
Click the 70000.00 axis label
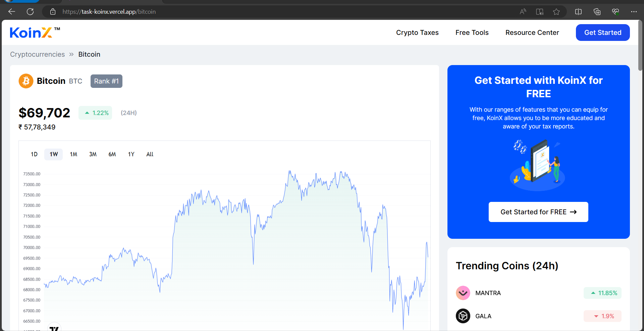[x=32, y=247]
